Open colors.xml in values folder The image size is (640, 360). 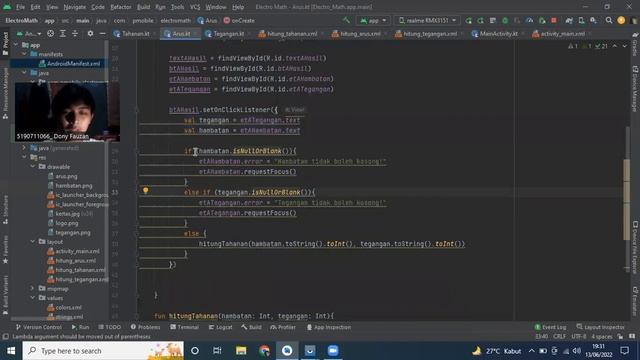[68, 308]
